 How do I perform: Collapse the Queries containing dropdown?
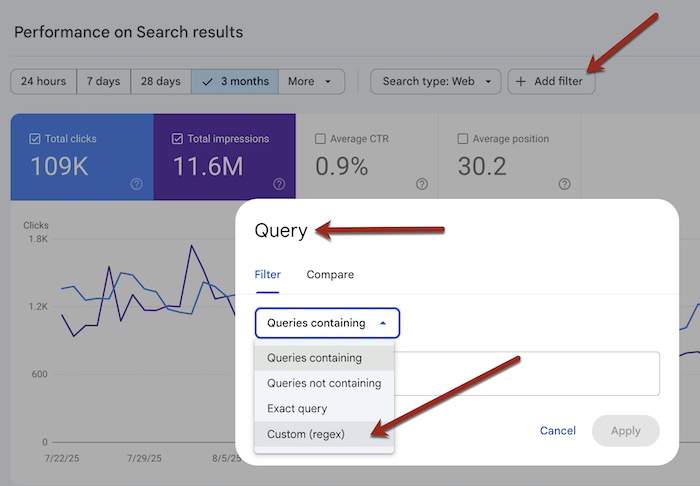pyautogui.click(x=327, y=323)
